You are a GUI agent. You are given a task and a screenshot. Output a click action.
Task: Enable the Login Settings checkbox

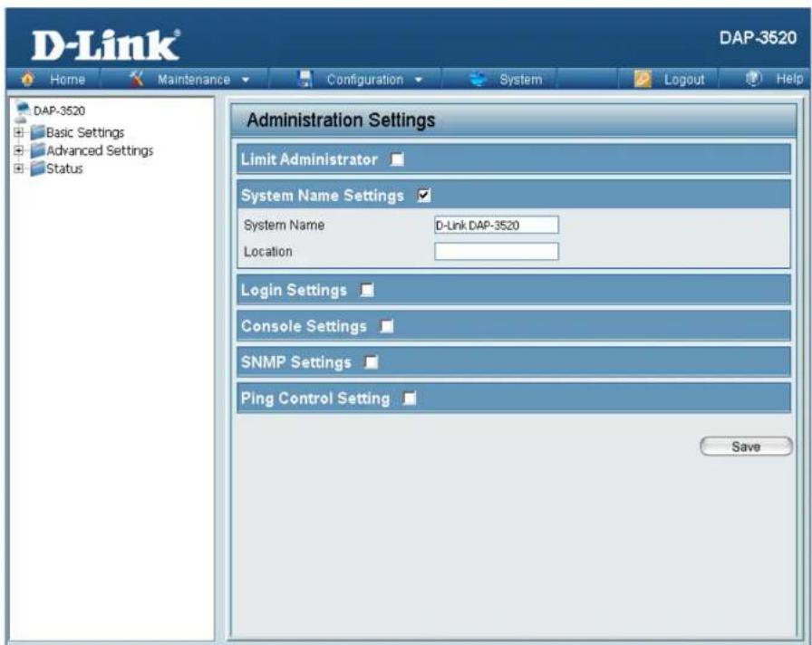pos(367,290)
